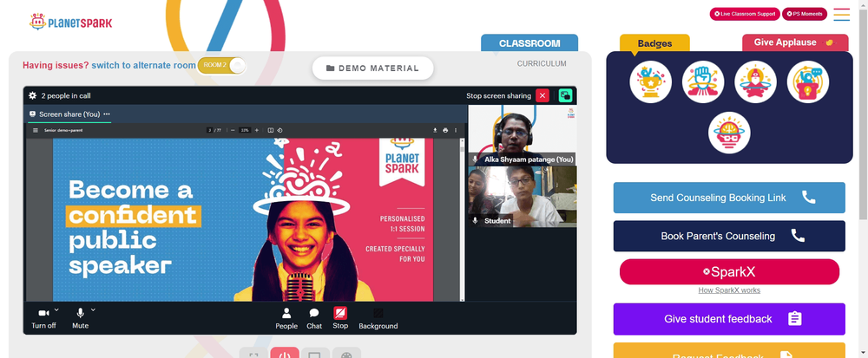Open PS Moments
The image size is (868, 358).
[x=805, y=14]
